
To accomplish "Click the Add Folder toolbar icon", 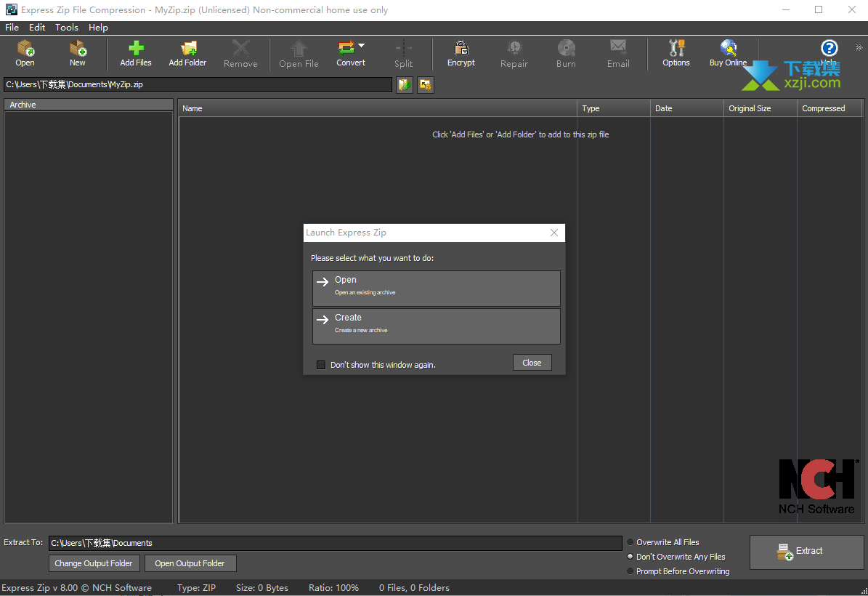I will (x=187, y=49).
